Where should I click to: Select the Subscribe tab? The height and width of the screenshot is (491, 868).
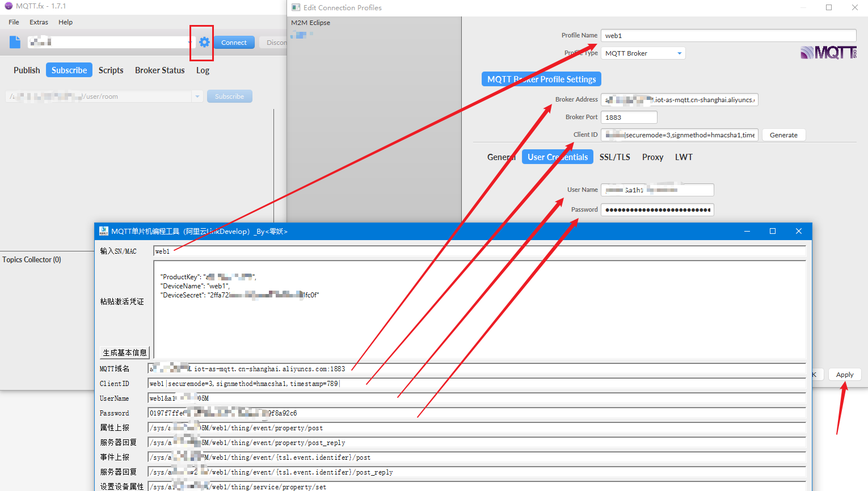[x=69, y=70]
